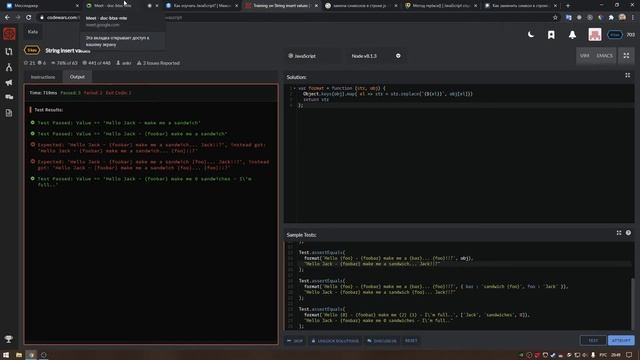
Task: Enable EMACS editor mode
Action: click(604, 56)
